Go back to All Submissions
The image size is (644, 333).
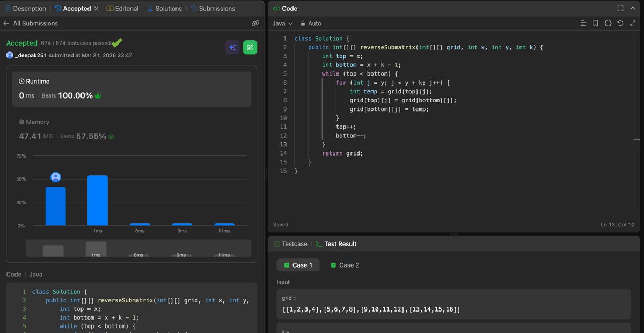point(31,24)
